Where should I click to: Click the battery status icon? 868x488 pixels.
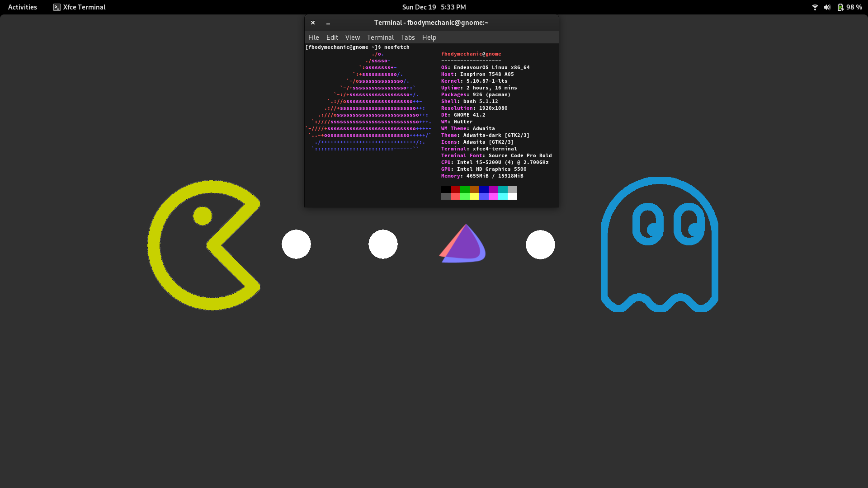coord(840,7)
